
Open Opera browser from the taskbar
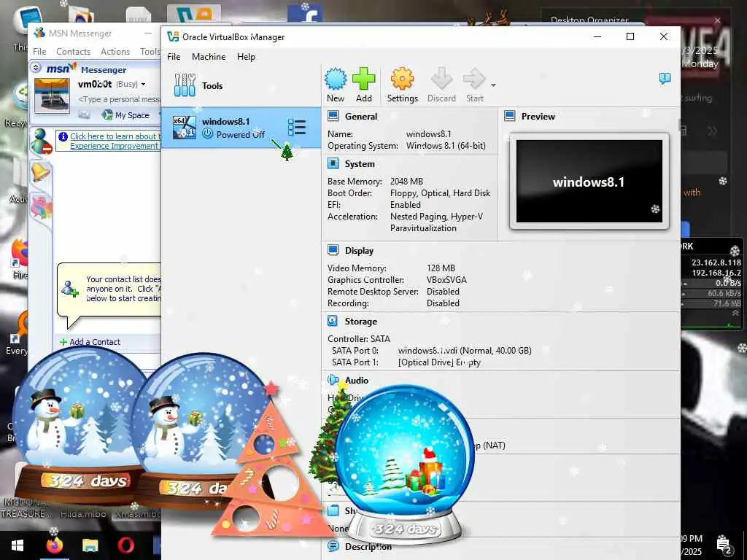[125, 545]
